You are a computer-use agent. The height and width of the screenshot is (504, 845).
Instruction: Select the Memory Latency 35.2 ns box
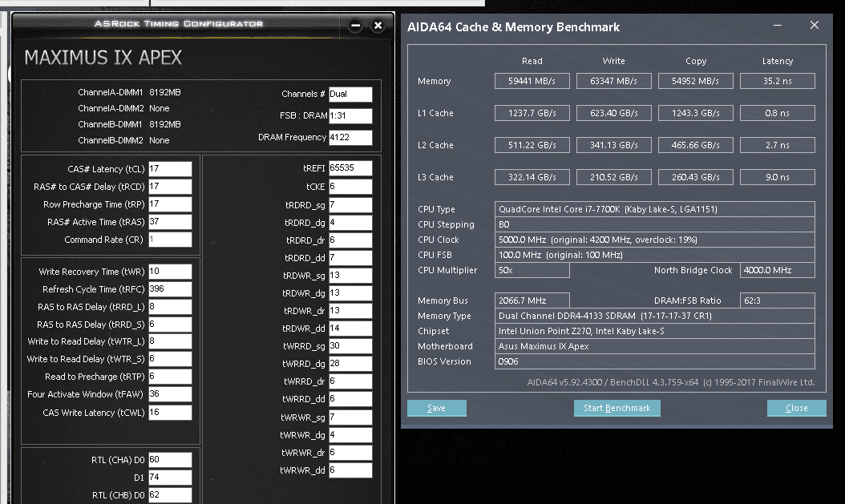(x=777, y=81)
